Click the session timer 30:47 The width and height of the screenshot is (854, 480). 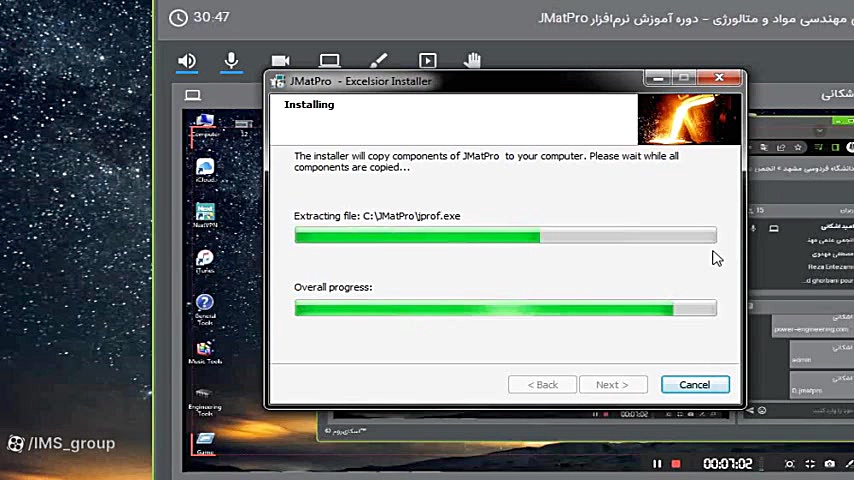tap(211, 17)
